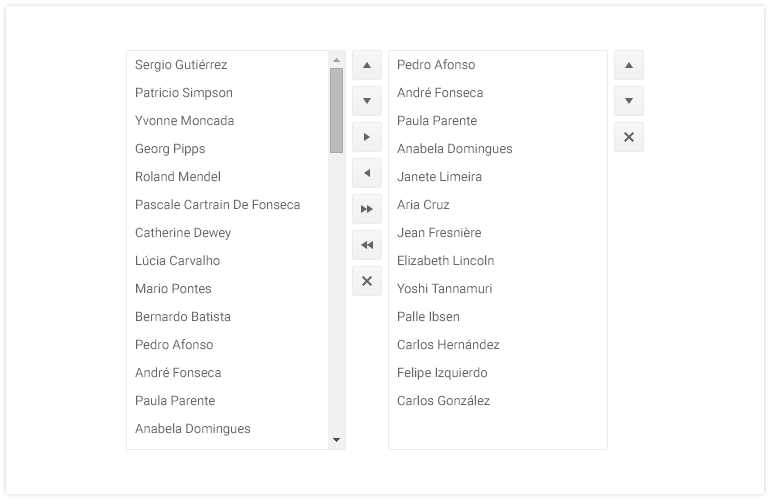
Task: Select Carlos González in right list
Action: coord(443,401)
